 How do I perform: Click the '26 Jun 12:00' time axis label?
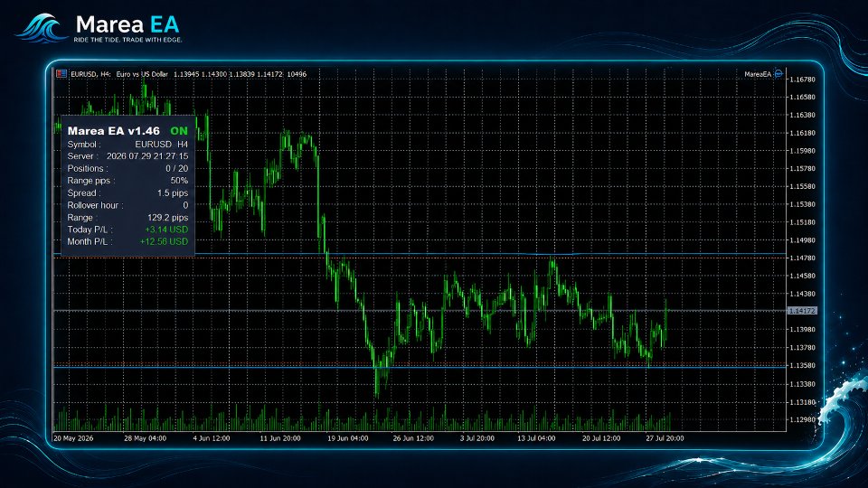[x=413, y=438]
